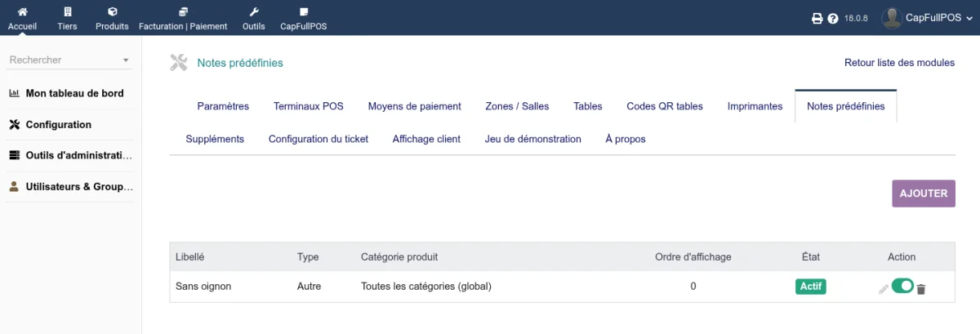Click the Actif status badge
The height and width of the screenshot is (334, 980).
(811, 287)
